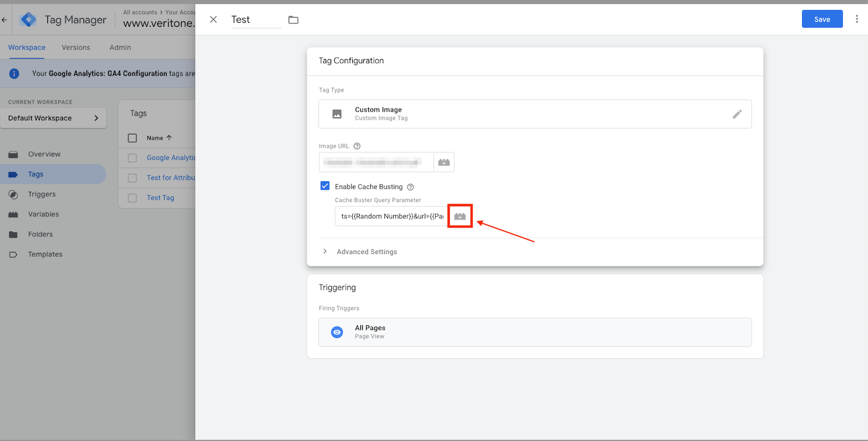Click the variable picker beside Cache Buster parameter
The height and width of the screenshot is (441, 868).
pyautogui.click(x=460, y=216)
